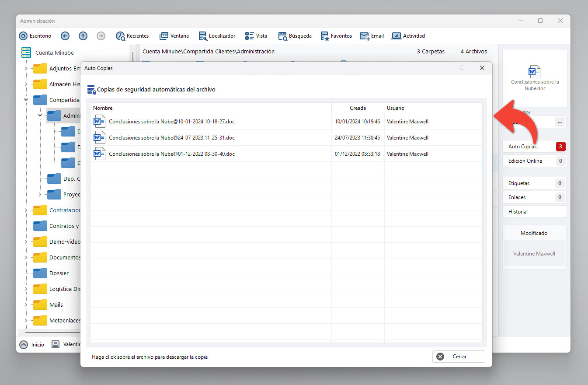Go back with the left arrow button
The height and width of the screenshot is (385, 588).
[x=65, y=36]
